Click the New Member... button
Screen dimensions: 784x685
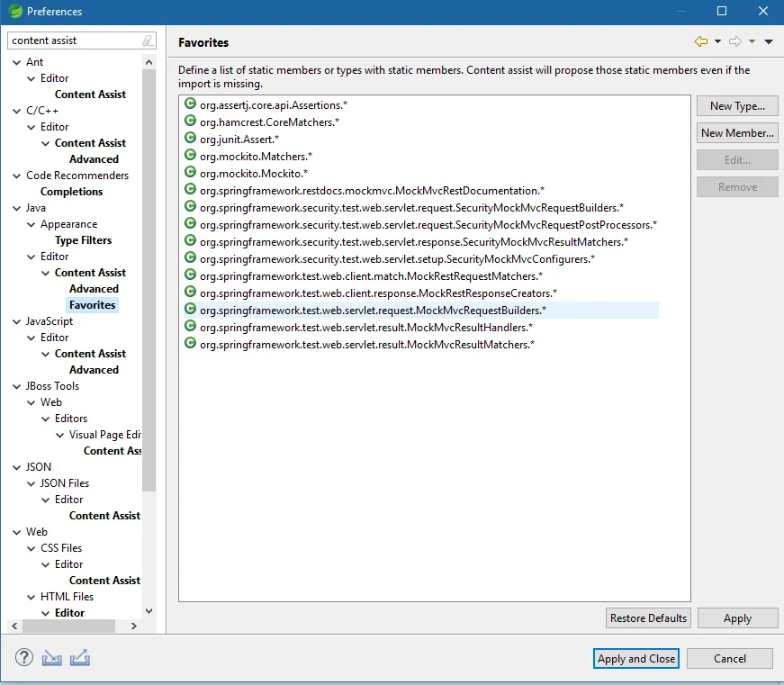(x=737, y=133)
